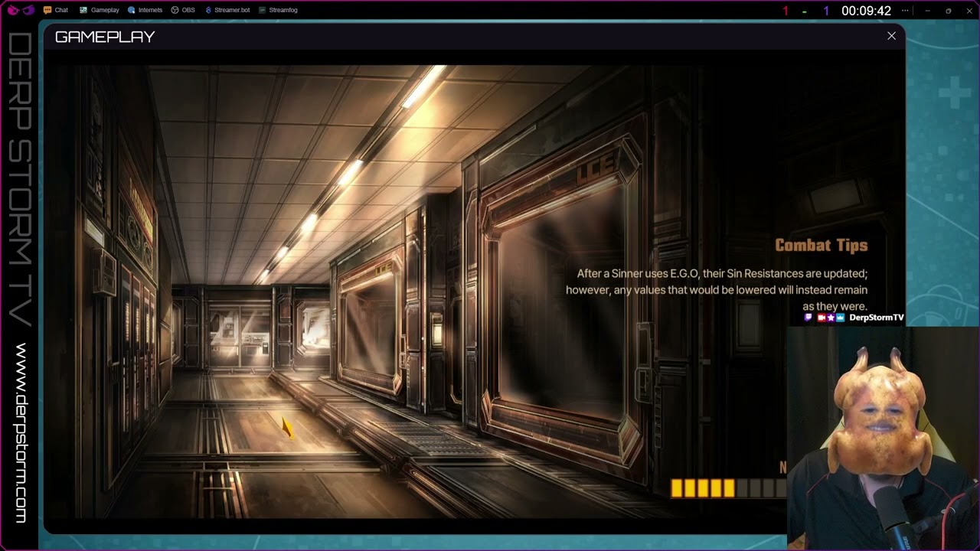Image resolution: width=980 pixels, height=551 pixels.
Task: Switch to the Gameplay tab
Action: (100, 10)
